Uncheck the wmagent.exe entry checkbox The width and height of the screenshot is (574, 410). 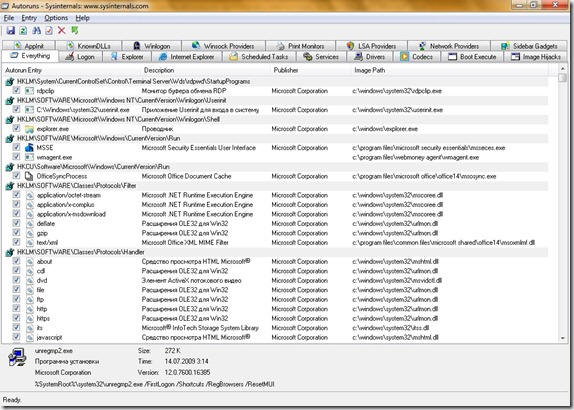16,157
